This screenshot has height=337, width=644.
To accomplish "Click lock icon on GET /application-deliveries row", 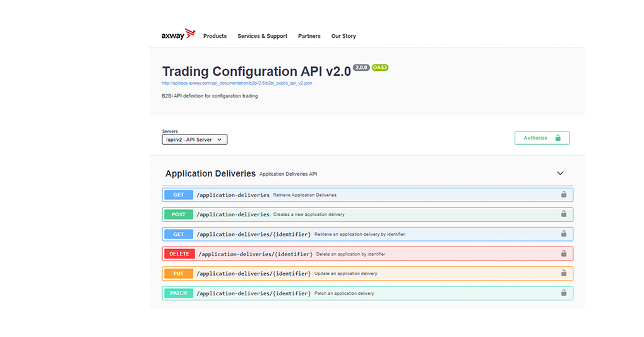I will click(x=563, y=195).
